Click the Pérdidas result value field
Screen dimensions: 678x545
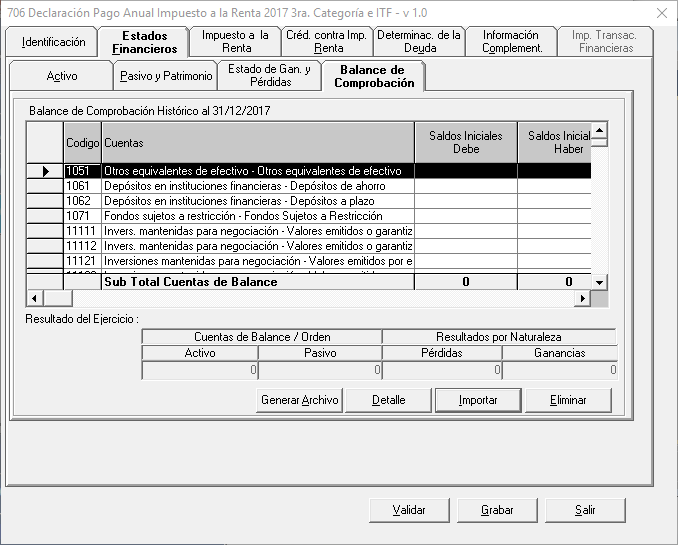click(442, 370)
